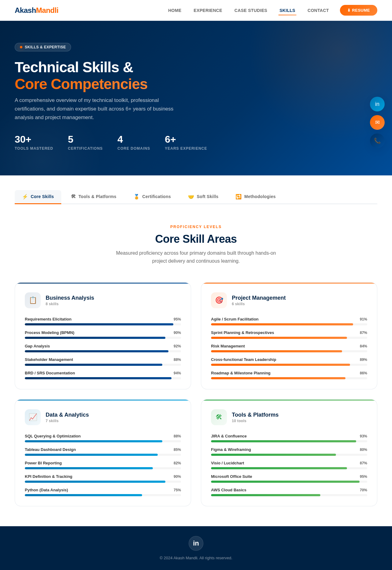
Task: Click the Project Management target icon
Action: (219, 300)
